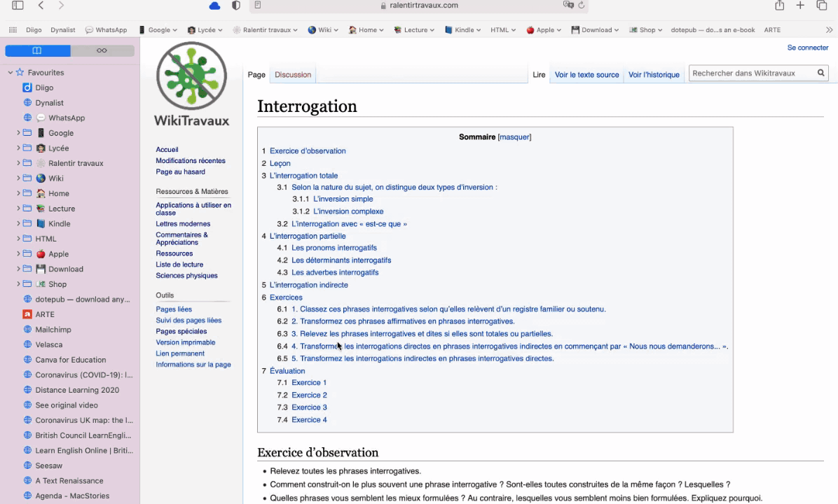Image resolution: width=838 pixels, height=504 pixels.
Task: Open Informations sur la page link
Action: coord(193,365)
